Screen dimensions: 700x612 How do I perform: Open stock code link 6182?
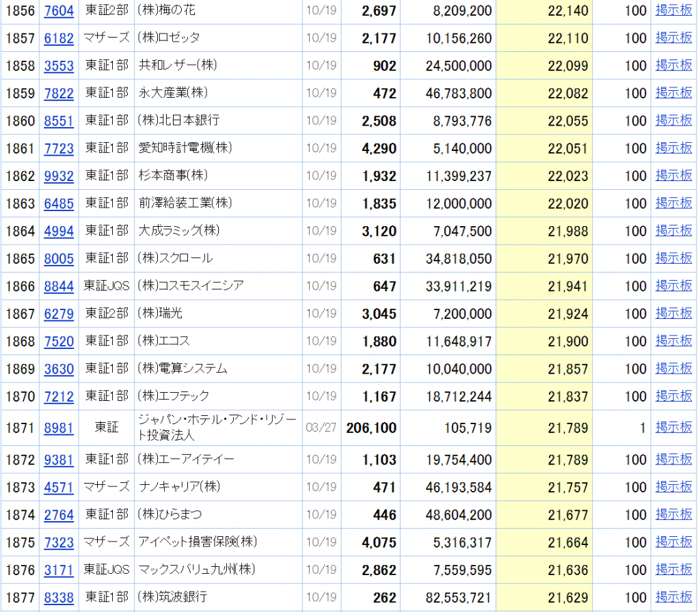[x=59, y=38]
